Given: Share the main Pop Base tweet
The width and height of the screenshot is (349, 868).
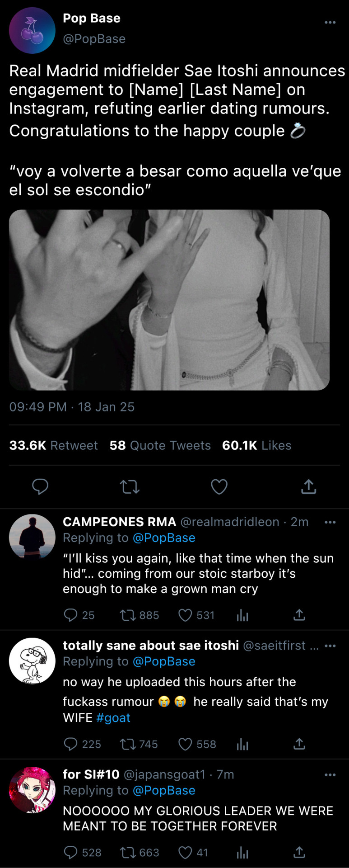Looking at the screenshot, I should click(x=308, y=486).
